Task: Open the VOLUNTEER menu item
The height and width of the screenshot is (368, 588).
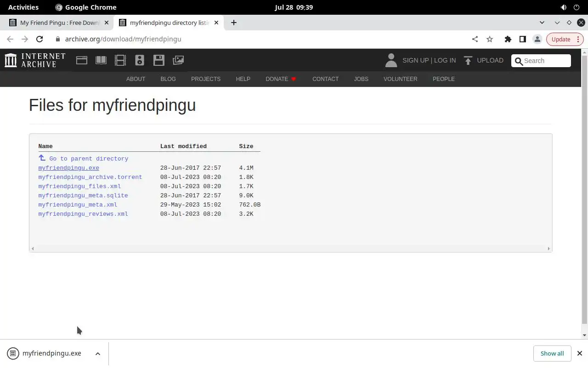Action: coord(401,79)
